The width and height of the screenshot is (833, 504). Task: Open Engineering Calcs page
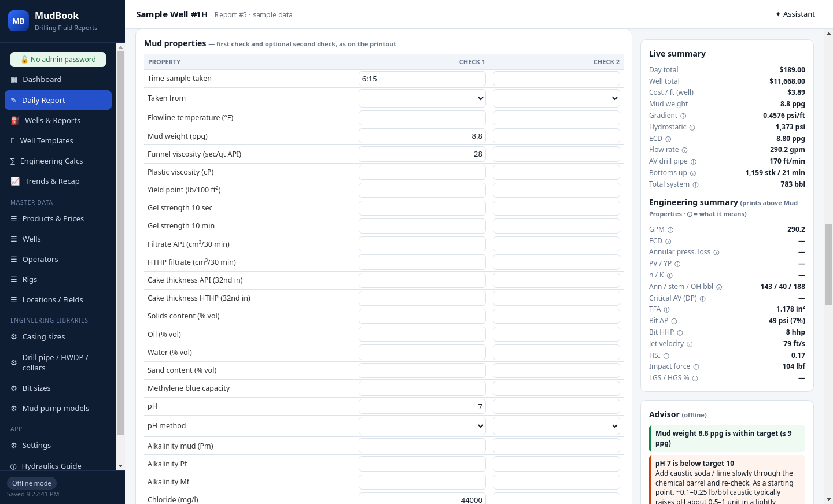click(58, 161)
